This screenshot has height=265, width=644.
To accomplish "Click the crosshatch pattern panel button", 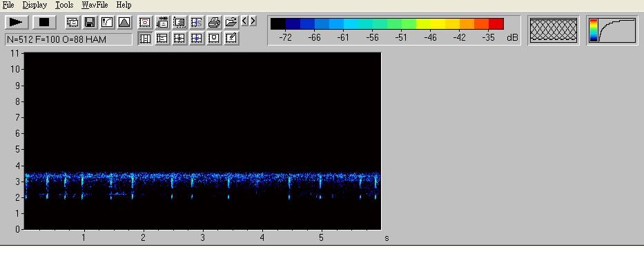I will click(553, 30).
